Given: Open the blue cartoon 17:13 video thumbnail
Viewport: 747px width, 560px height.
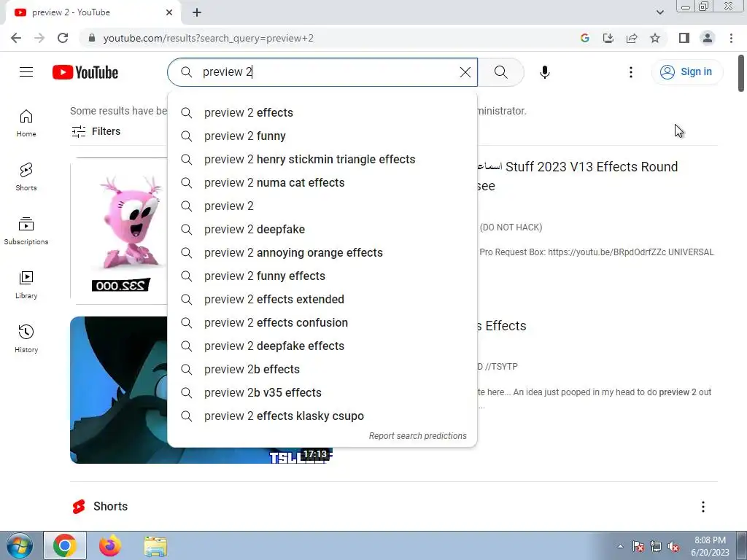Looking at the screenshot, I should (x=119, y=389).
